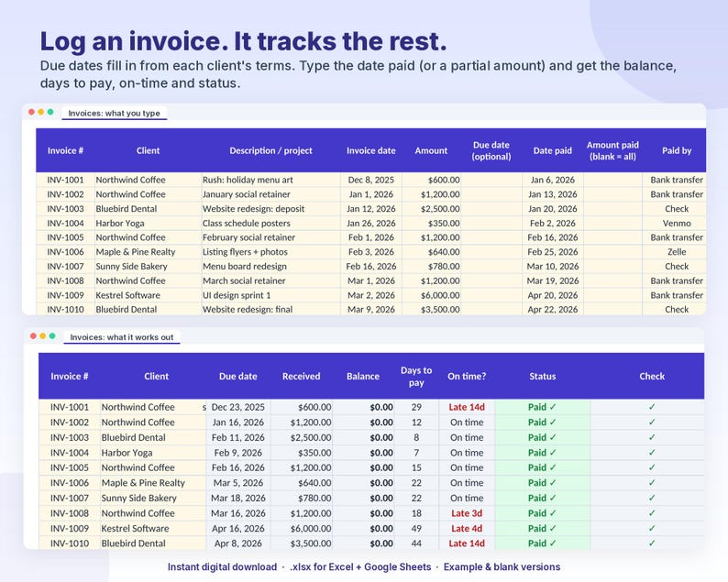Click the 'Instant digital download' footer text
The height and width of the screenshot is (582, 728).
[222, 566]
